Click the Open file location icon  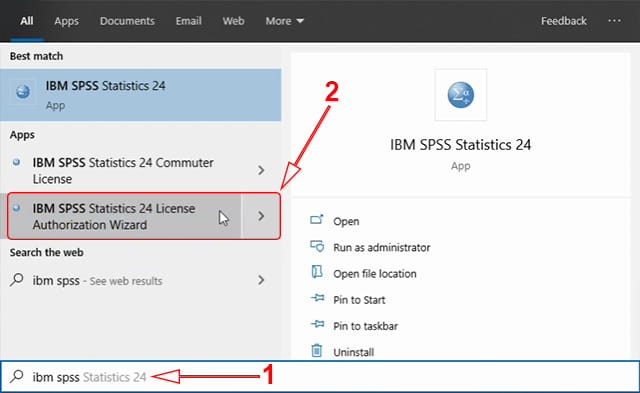[x=317, y=272]
